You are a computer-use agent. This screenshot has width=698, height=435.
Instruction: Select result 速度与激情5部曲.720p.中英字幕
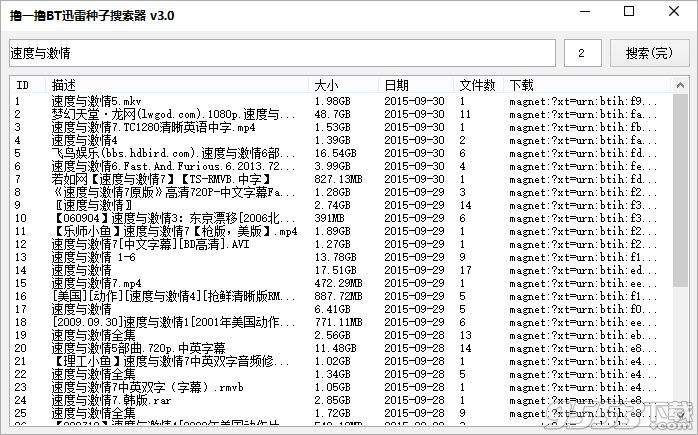point(138,348)
